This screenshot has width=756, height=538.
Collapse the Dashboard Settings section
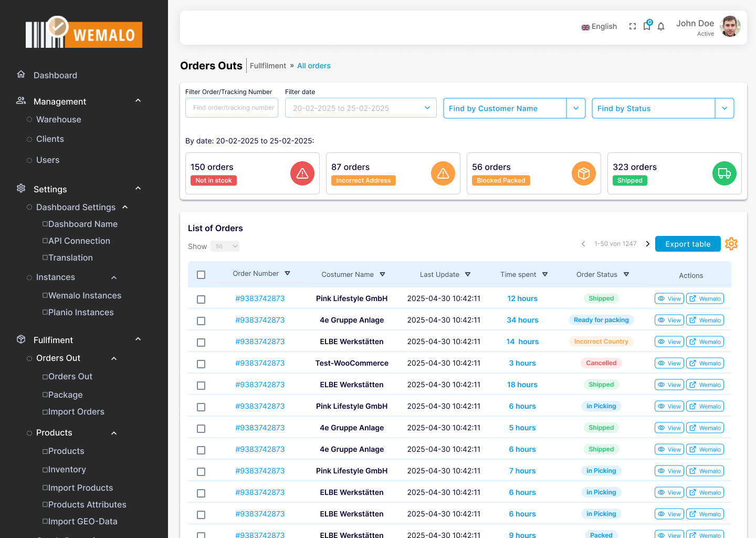pyautogui.click(x=125, y=207)
